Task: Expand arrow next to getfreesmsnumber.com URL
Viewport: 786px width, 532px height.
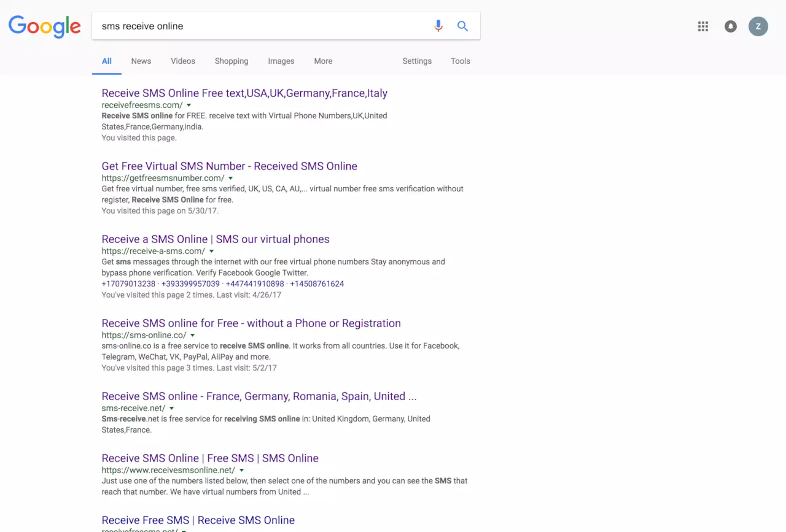Action: coord(230,179)
